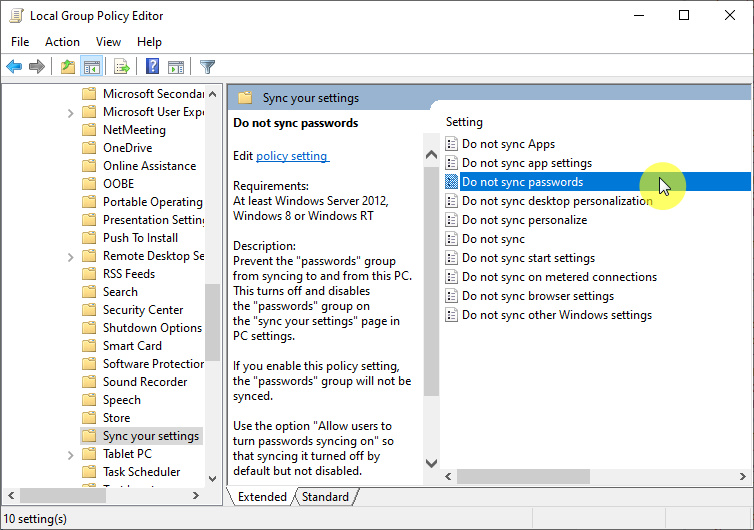754x530 pixels.
Task: Open the View menu
Action: coord(108,42)
